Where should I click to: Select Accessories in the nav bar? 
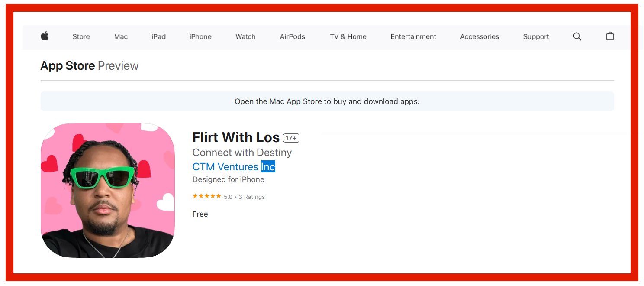tap(480, 37)
